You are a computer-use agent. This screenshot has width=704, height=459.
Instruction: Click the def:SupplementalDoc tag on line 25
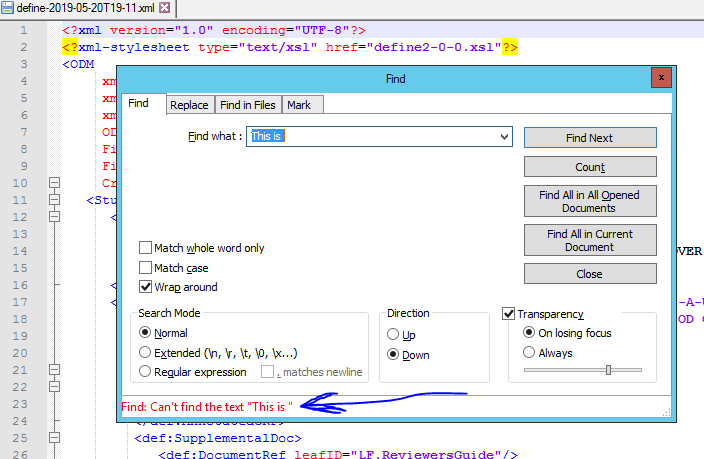tap(218, 438)
